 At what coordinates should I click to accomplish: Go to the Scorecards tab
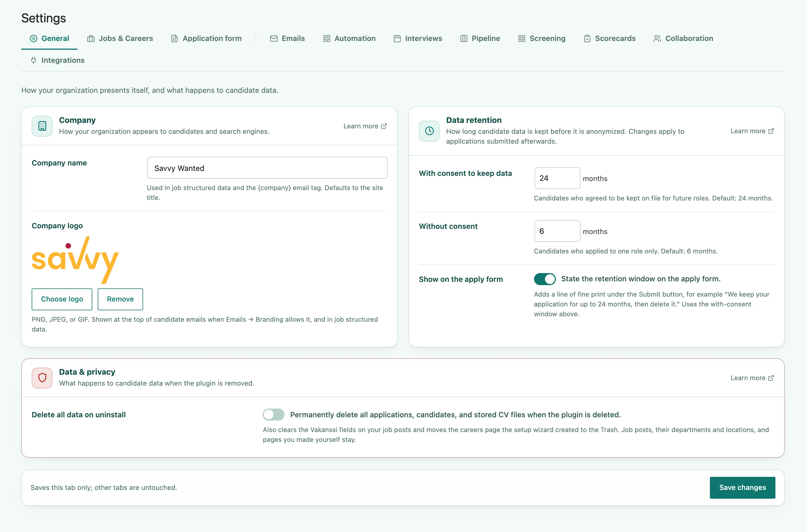point(610,38)
